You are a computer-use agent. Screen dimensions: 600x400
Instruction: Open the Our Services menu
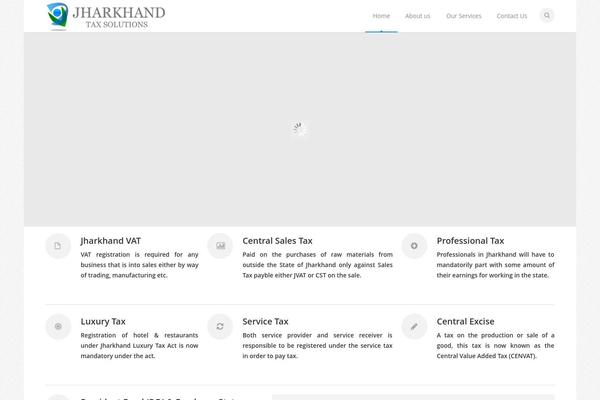464,16
